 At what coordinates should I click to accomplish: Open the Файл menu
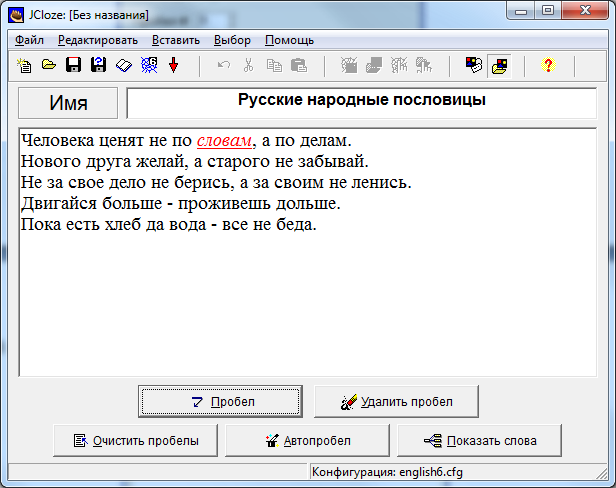tap(29, 40)
